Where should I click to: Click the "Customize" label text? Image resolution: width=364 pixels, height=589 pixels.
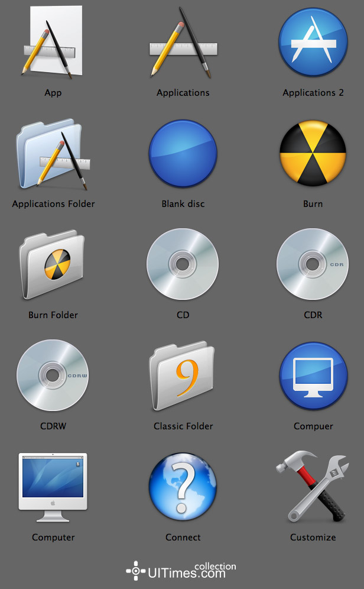(x=313, y=538)
